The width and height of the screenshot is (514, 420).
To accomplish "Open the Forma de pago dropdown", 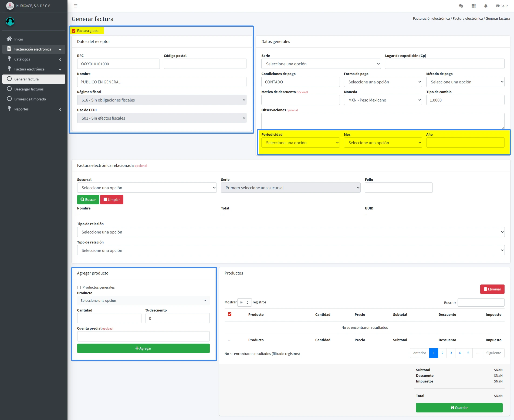I will 383,82.
